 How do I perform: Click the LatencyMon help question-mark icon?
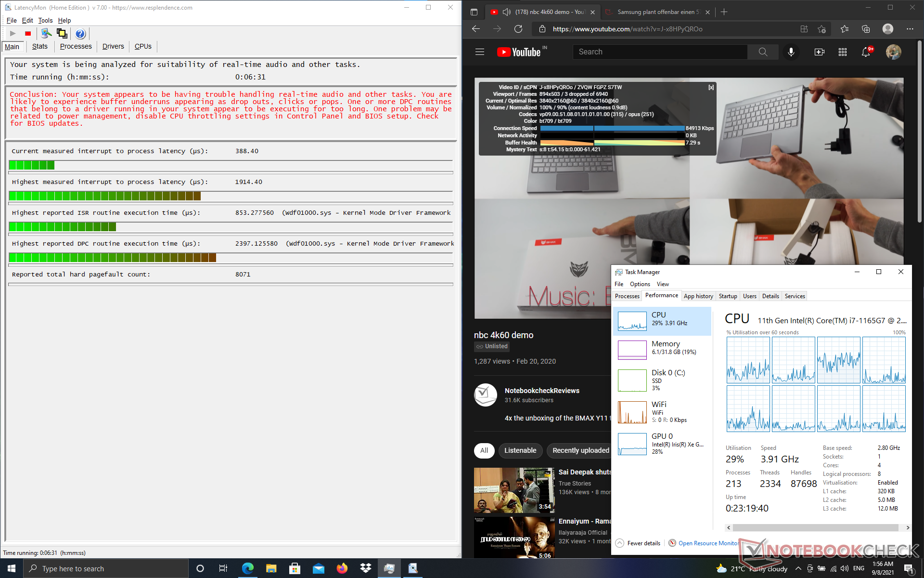tap(80, 33)
